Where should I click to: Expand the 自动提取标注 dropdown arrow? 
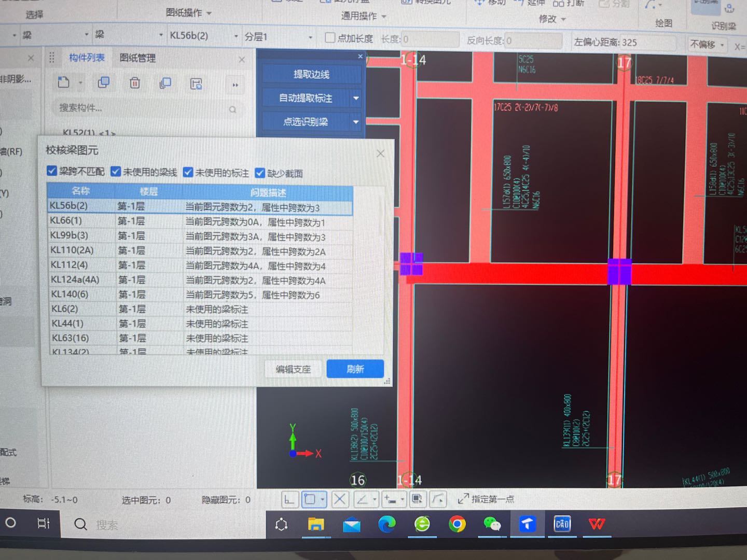click(356, 98)
